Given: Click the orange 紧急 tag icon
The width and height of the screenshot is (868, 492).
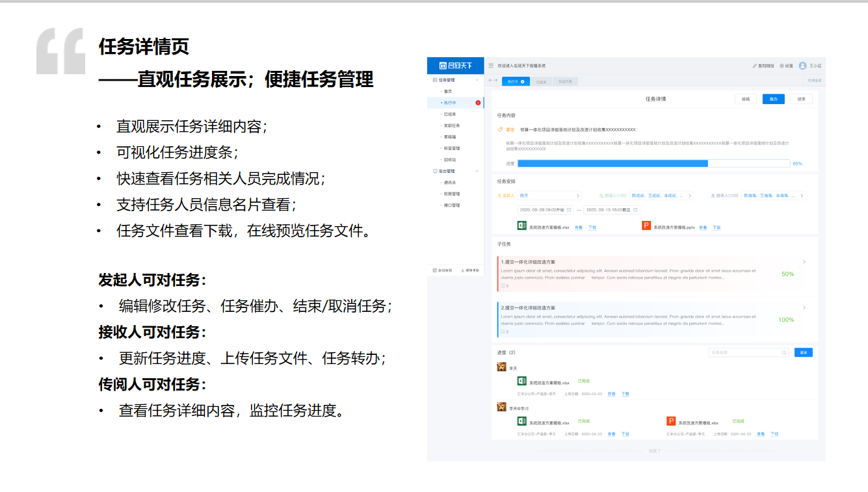Looking at the screenshot, I should point(500,129).
